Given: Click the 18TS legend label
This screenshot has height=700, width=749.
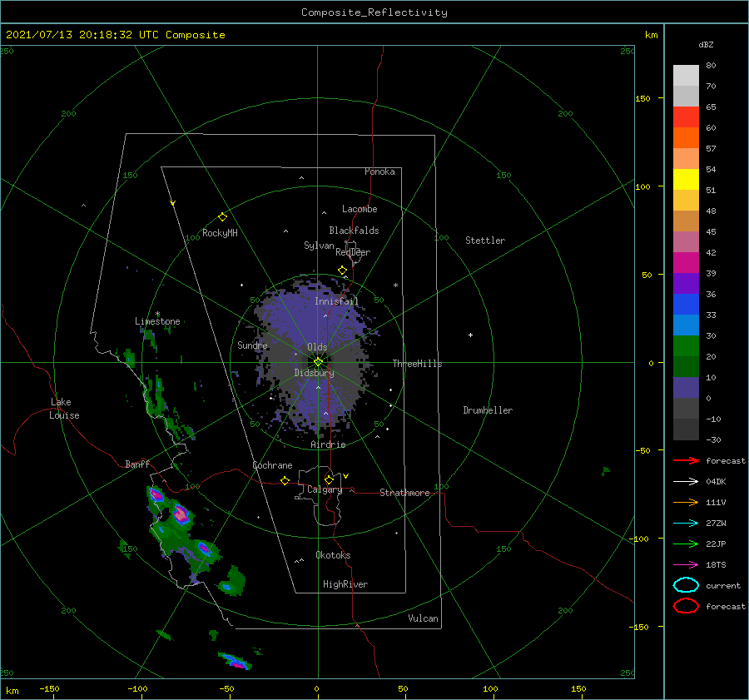Looking at the screenshot, I should tap(716, 565).
